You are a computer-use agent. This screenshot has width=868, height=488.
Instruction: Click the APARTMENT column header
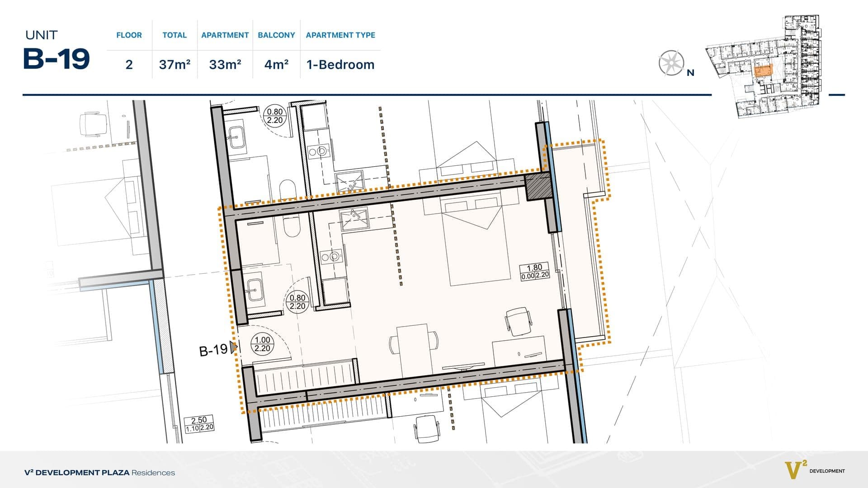coord(225,35)
